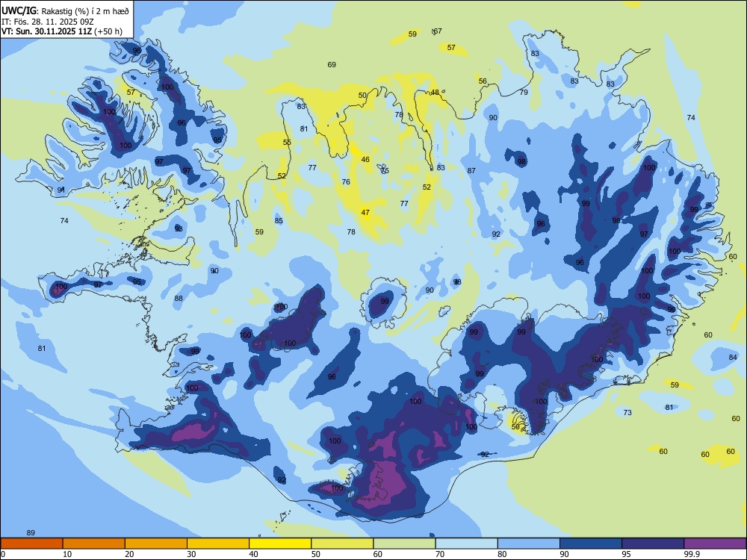The height and width of the screenshot is (560, 747).
Task: Click the pale blue 70–80 legend swatch
Action: (x=466, y=544)
